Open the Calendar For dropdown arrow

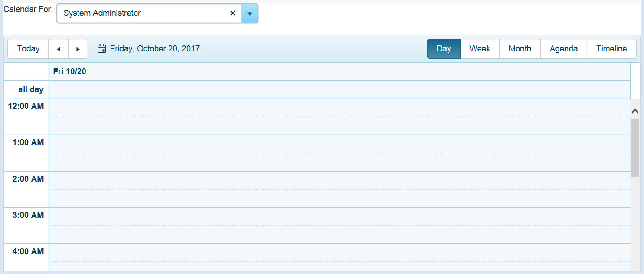point(250,13)
